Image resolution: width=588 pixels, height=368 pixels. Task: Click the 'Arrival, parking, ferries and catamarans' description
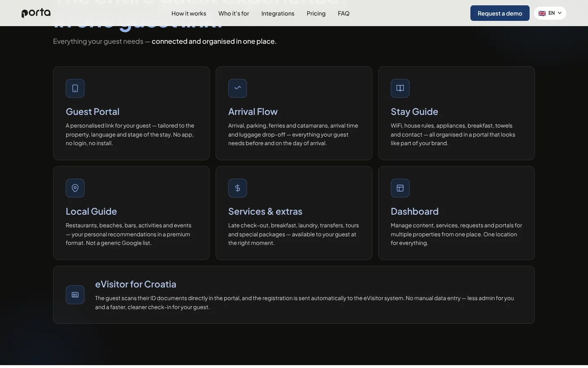[293, 135]
